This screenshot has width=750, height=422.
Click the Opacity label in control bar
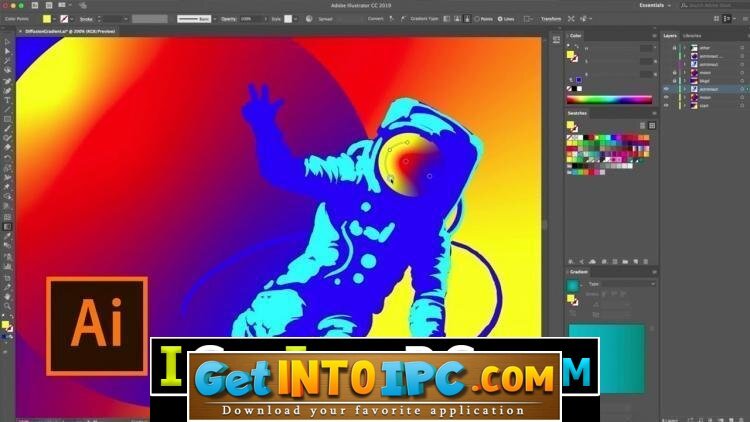click(x=228, y=19)
